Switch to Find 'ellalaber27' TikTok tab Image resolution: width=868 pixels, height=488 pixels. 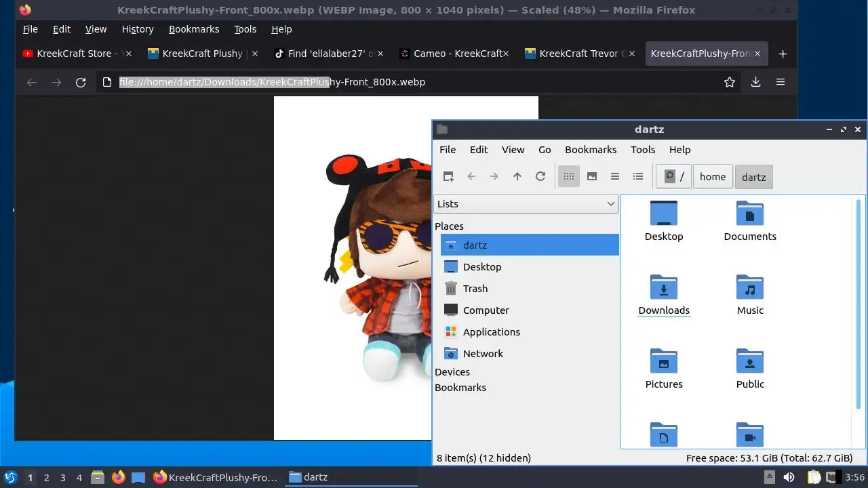point(328,54)
